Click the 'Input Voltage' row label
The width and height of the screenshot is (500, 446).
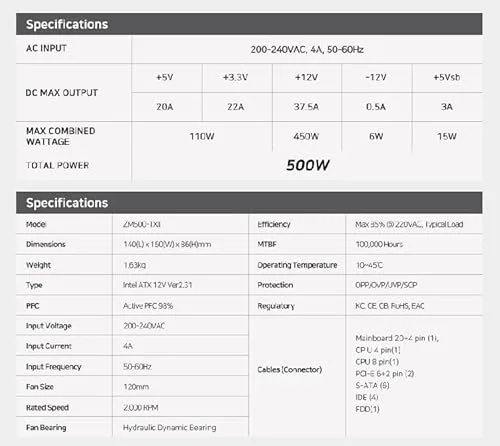tap(49, 326)
